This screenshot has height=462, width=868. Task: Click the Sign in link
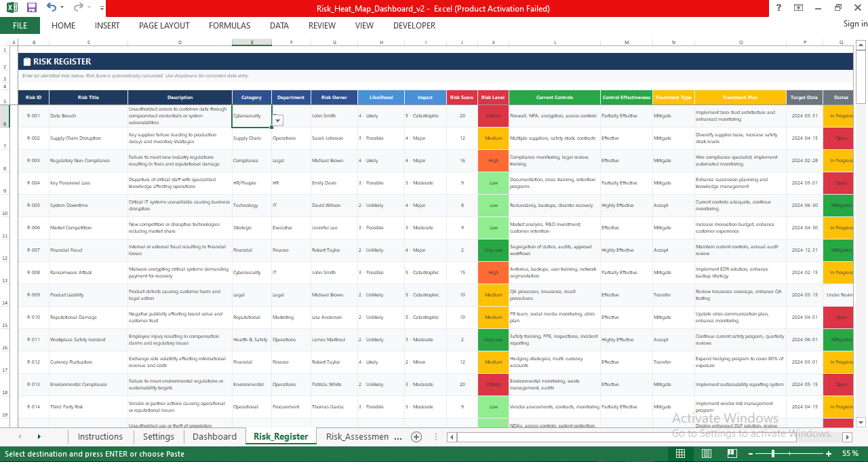tap(855, 24)
